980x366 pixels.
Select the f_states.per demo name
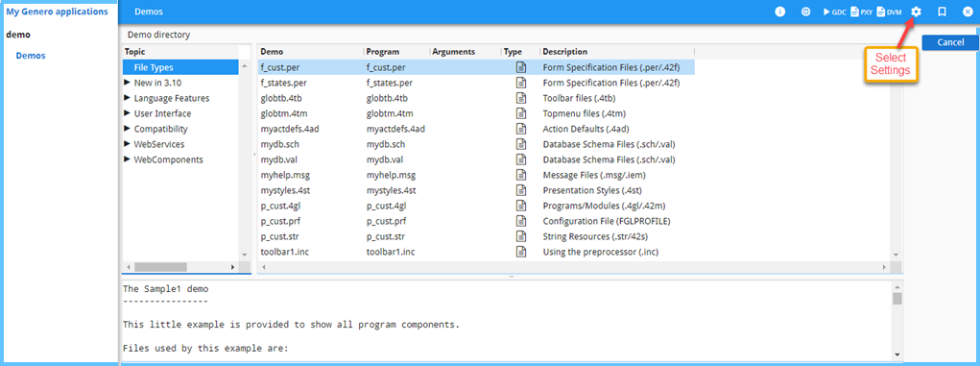pyautogui.click(x=284, y=83)
